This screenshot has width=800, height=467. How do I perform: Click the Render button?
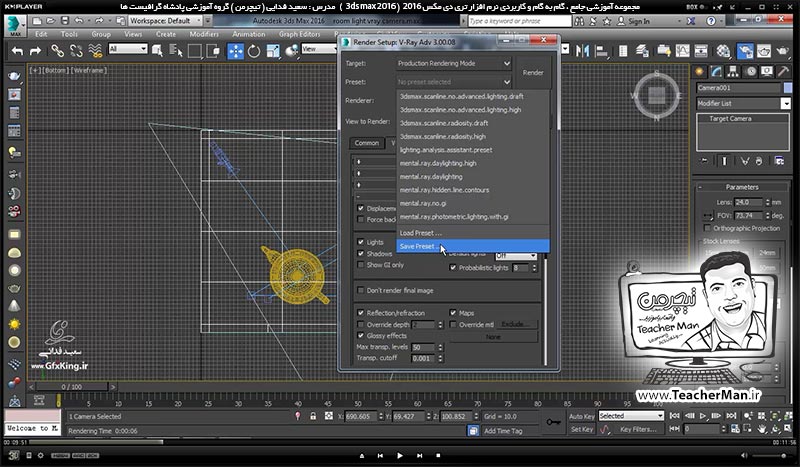(x=533, y=72)
